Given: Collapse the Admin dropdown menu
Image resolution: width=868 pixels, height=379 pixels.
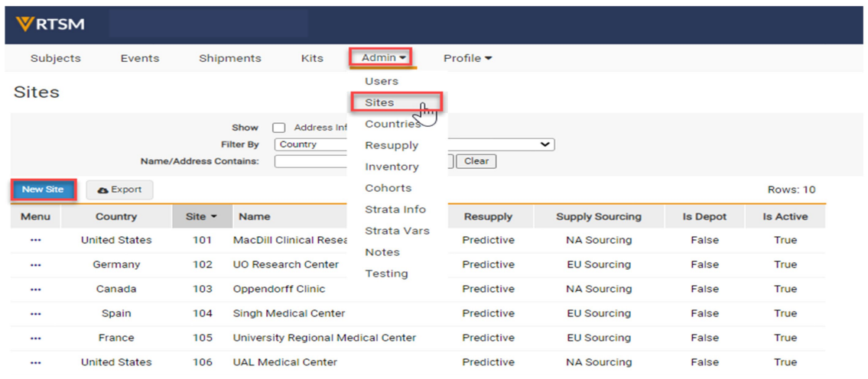Looking at the screenshot, I should (382, 57).
